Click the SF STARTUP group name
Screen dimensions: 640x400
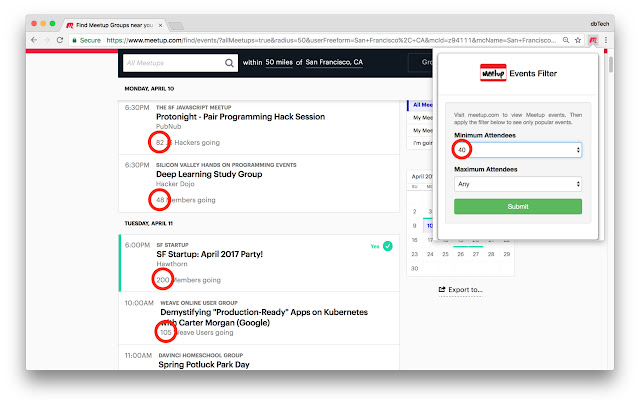point(172,245)
